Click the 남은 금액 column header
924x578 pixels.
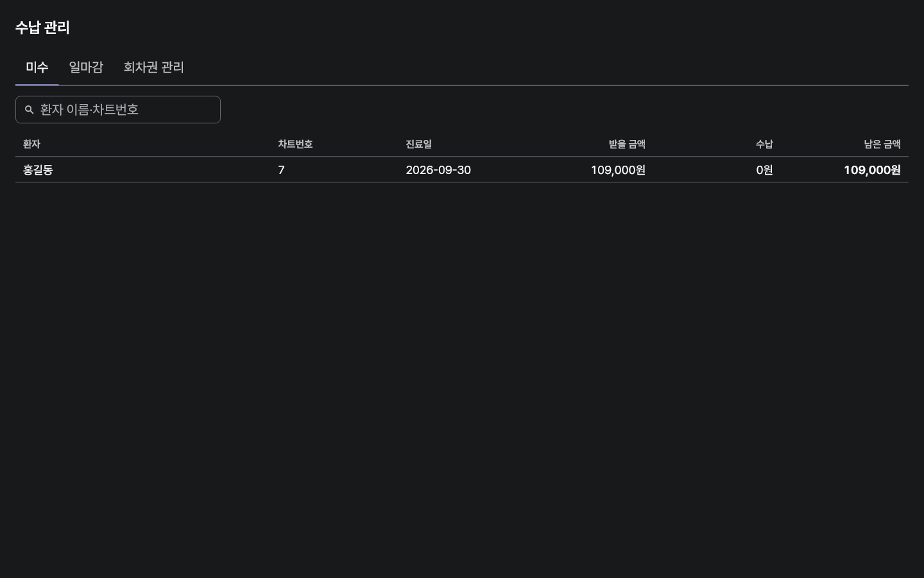(x=882, y=144)
